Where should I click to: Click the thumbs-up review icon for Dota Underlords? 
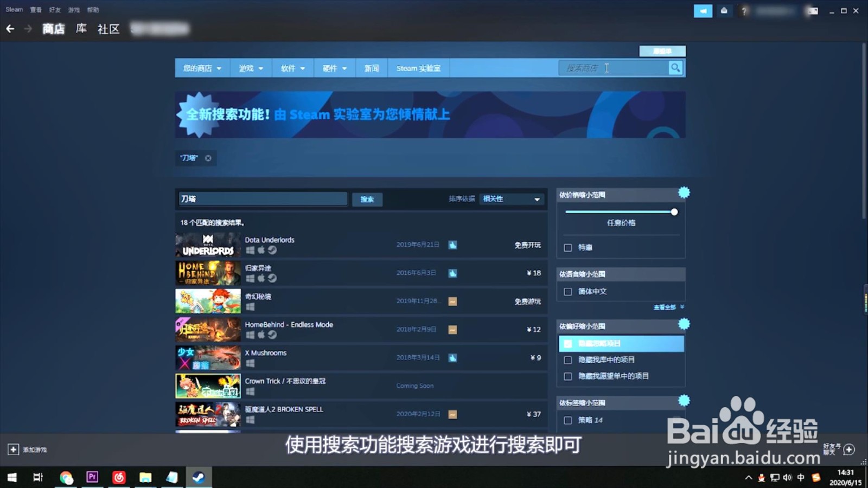[x=452, y=245]
